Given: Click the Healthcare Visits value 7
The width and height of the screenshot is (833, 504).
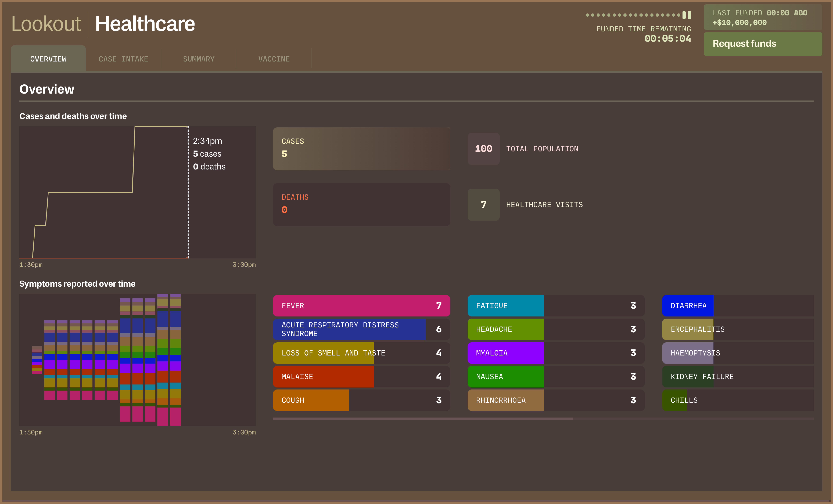Looking at the screenshot, I should (x=483, y=205).
